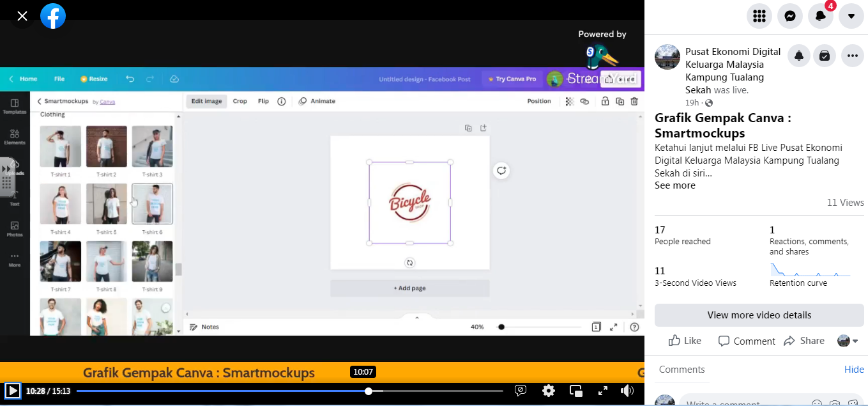Click the cloud save status icon
This screenshot has width=868, height=406.
[174, 79]
